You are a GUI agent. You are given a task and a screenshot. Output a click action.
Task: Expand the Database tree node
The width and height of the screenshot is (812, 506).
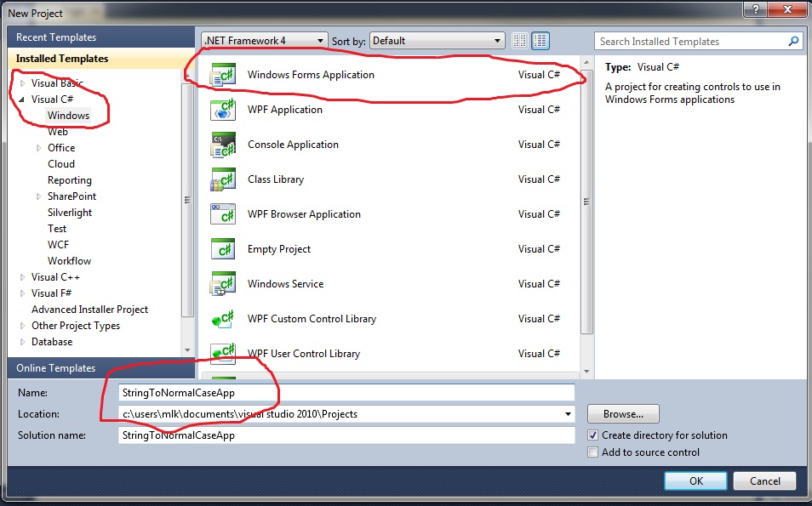(22, 342)
